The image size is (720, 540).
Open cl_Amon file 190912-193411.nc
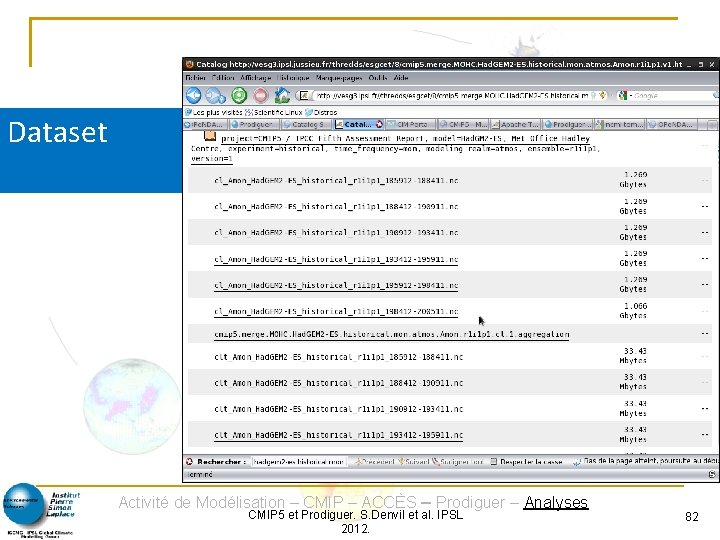coord(336,232)
